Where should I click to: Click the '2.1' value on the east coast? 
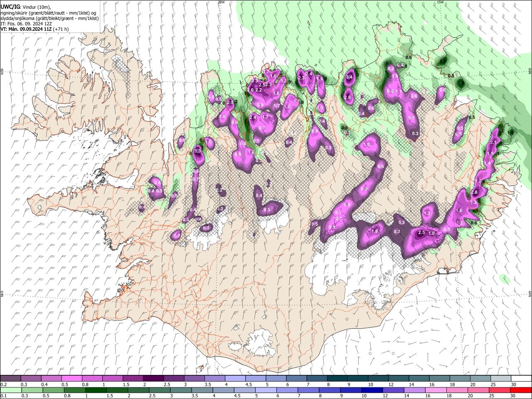tap(493, 143)
